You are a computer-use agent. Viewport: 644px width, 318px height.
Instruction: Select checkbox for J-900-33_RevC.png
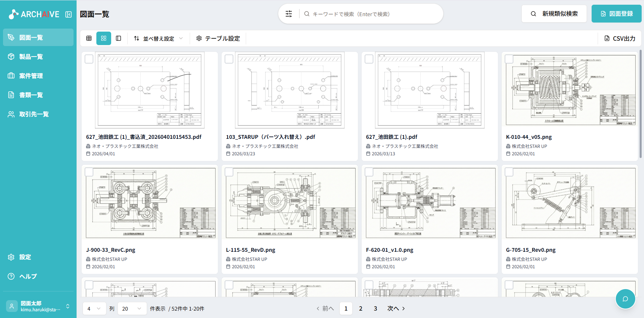(89, 172)
